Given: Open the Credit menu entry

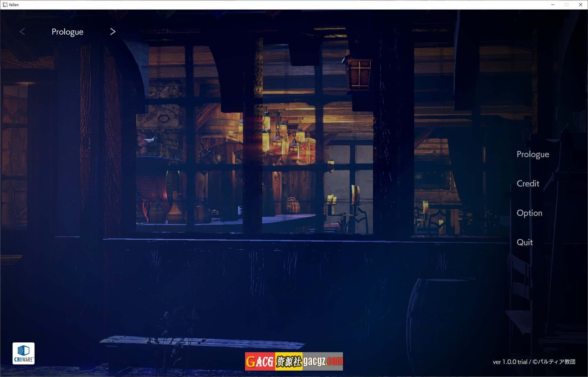Looking at the screenshot, I should (x=528, y=183).
